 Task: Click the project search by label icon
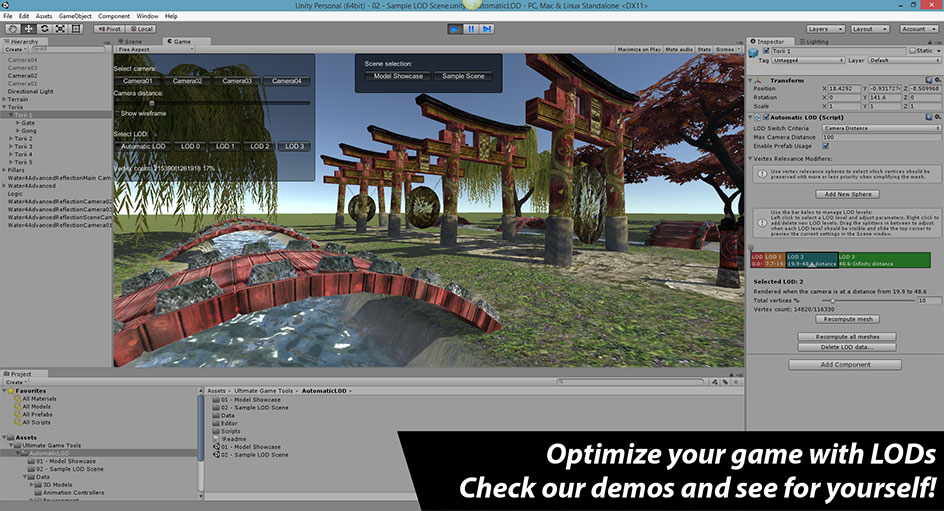725,382
